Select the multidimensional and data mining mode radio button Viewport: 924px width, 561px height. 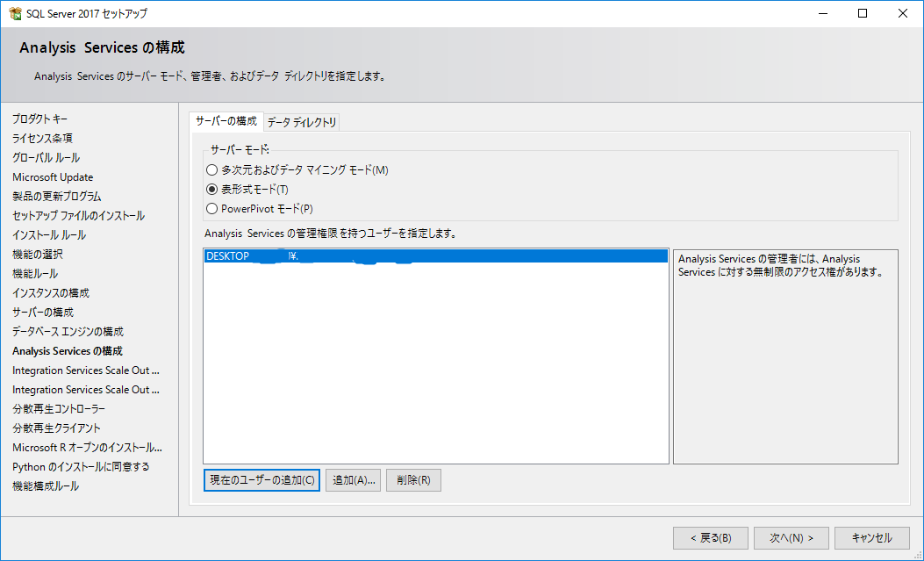pyautogui.click(x=211, y=170)
